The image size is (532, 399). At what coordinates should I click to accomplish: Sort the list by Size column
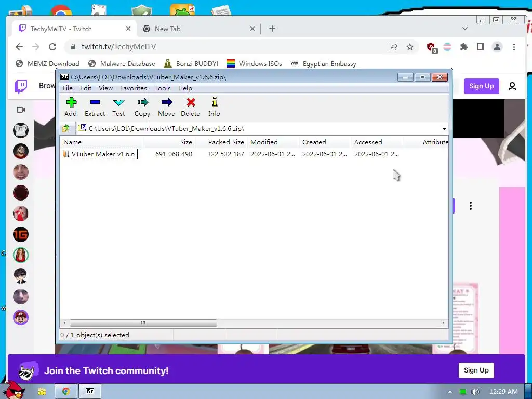[169, 142]
